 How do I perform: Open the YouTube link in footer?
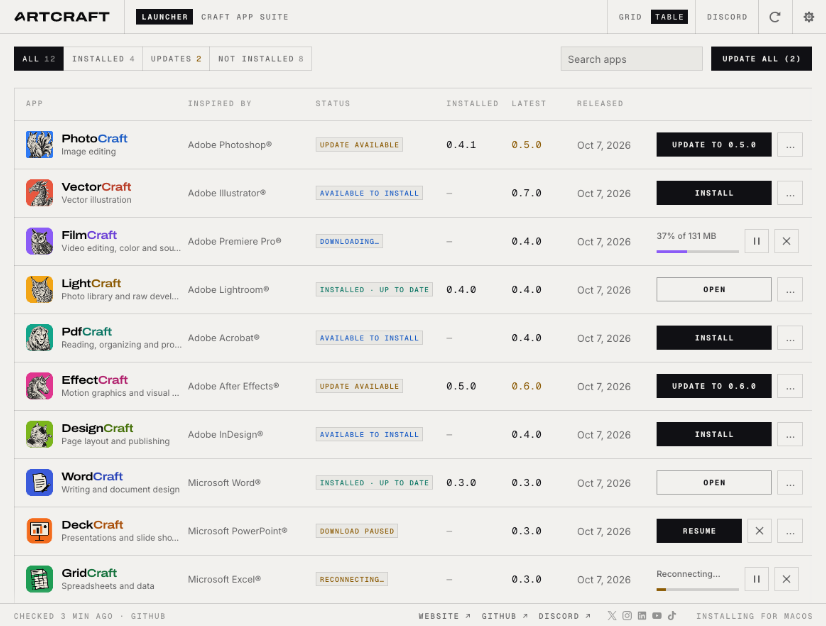657,615
